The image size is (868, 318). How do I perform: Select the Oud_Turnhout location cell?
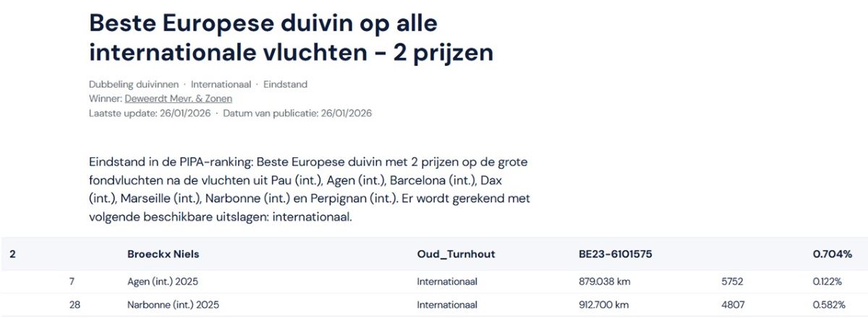[x=456, y=254]
